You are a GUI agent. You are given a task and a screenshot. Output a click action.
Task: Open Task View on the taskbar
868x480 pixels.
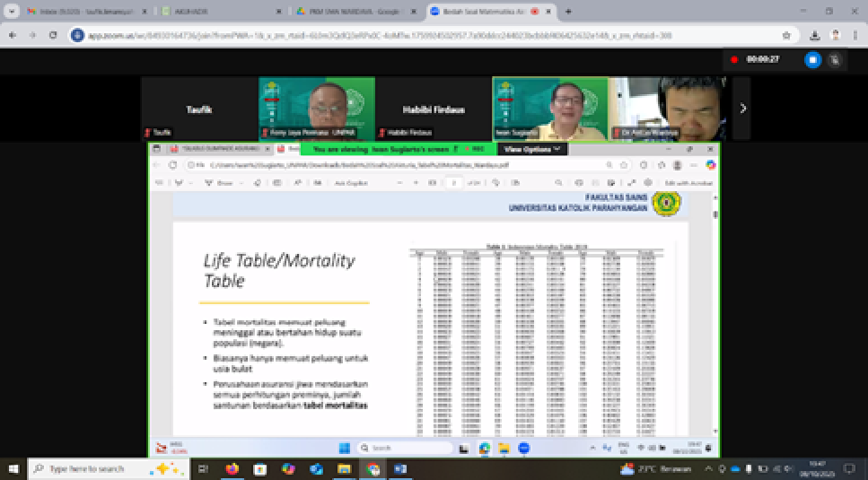tap(203, 468)
